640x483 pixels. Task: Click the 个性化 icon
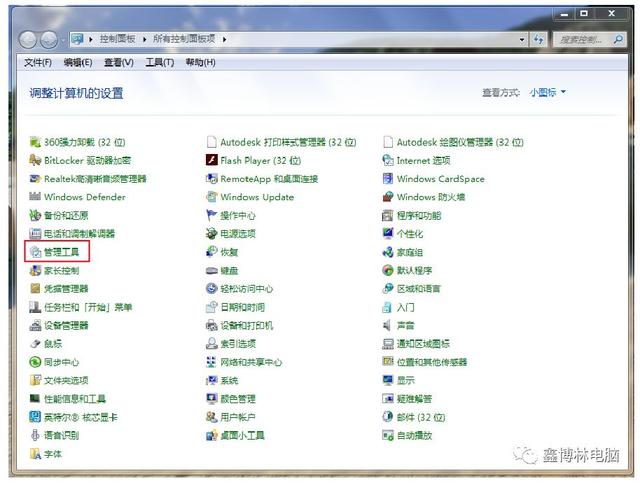[388, 234]
